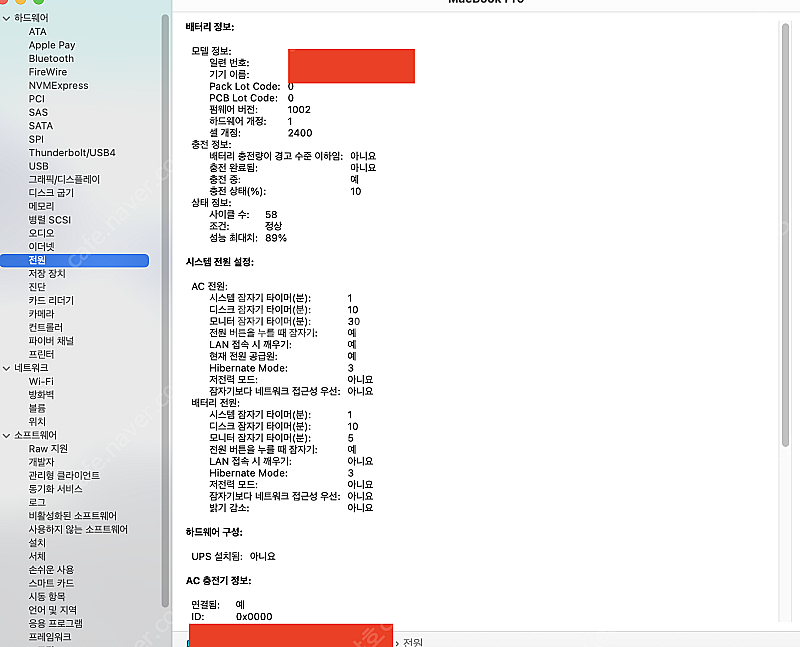800x647 pixels.
Task: Select 메모리 in the sidebar
Action: [x=41, y=206]
